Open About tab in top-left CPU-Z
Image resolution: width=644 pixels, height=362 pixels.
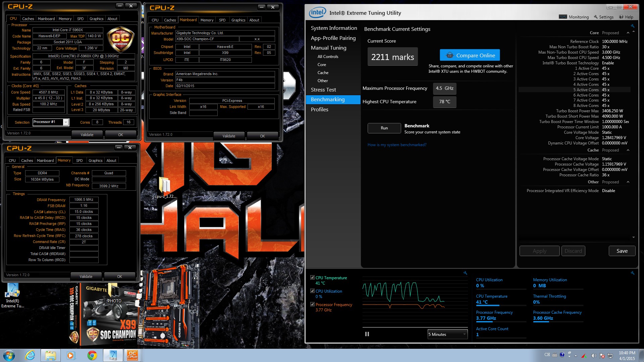click(112, 19)
